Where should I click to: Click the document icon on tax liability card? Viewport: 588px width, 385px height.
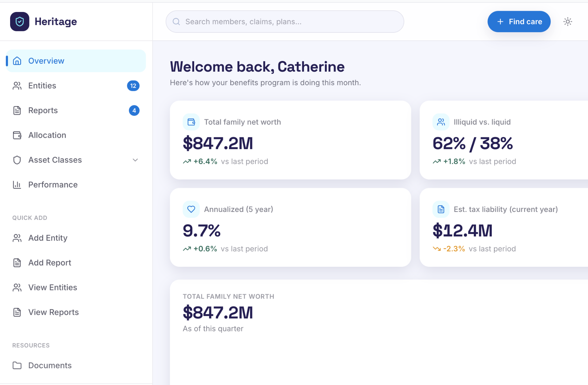pos(441,209)
